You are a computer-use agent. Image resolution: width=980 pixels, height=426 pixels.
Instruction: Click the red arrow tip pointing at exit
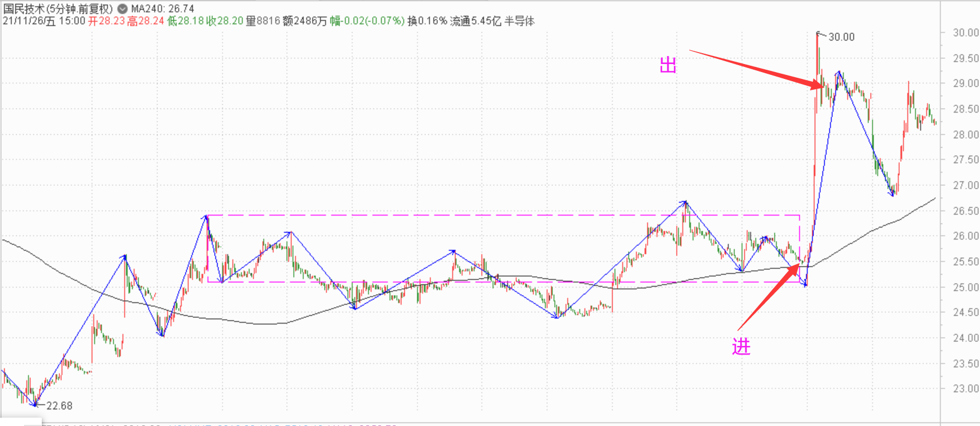821,86
